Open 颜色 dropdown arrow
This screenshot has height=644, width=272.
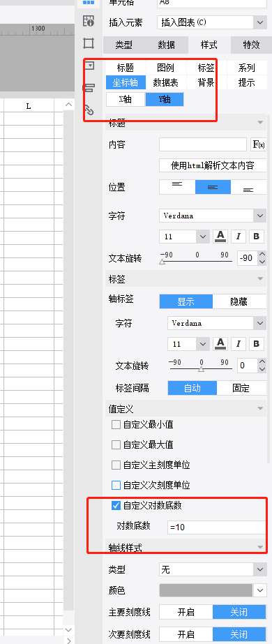coord(259,590)
